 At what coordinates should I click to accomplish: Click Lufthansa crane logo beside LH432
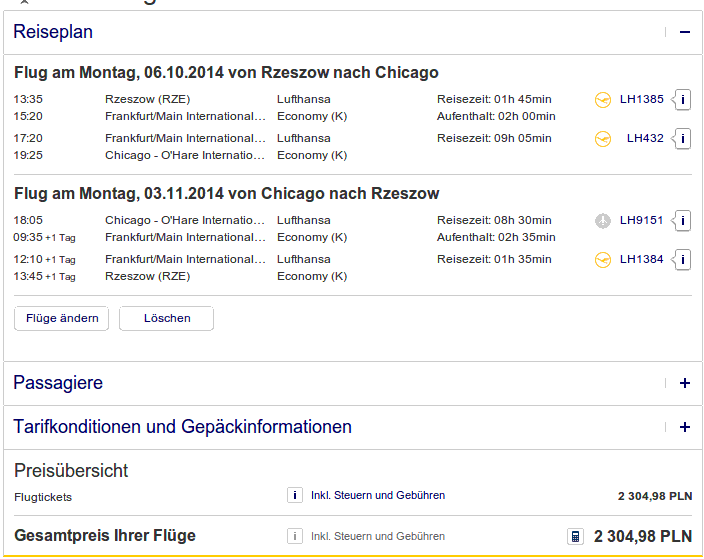603,139
